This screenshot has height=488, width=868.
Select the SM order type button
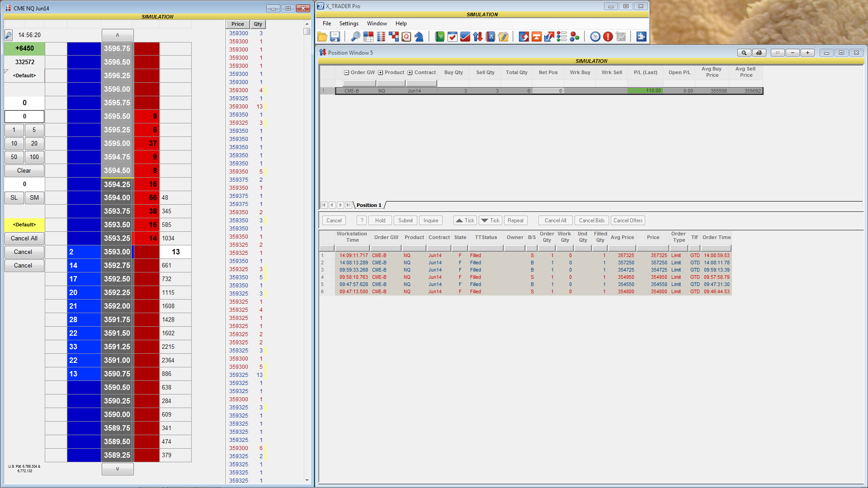click(x=34, y=198)
